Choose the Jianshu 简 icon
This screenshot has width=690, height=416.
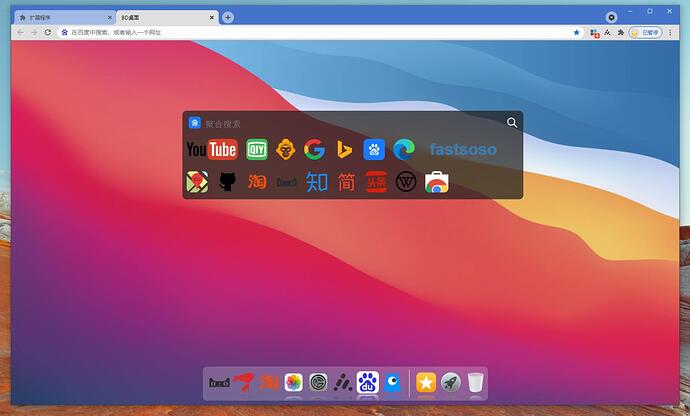346,182
